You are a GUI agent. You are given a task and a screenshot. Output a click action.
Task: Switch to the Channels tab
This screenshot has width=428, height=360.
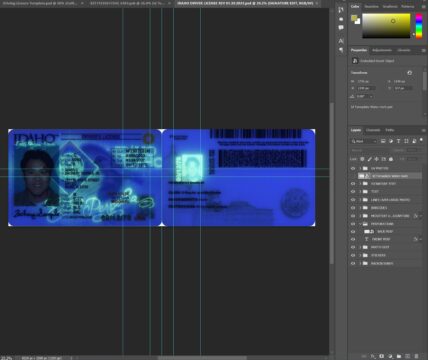pos(373,130)
